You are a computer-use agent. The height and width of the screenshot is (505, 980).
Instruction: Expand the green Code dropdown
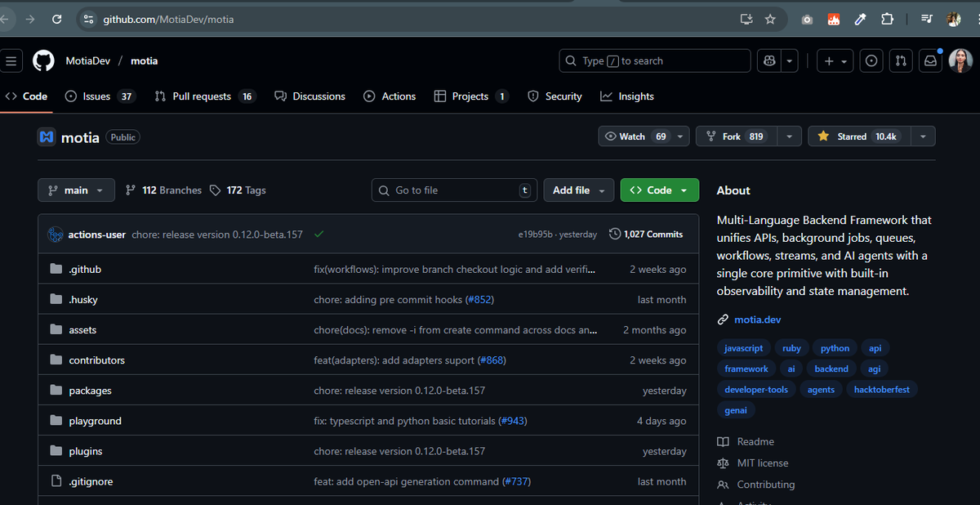tap(659, 190)
